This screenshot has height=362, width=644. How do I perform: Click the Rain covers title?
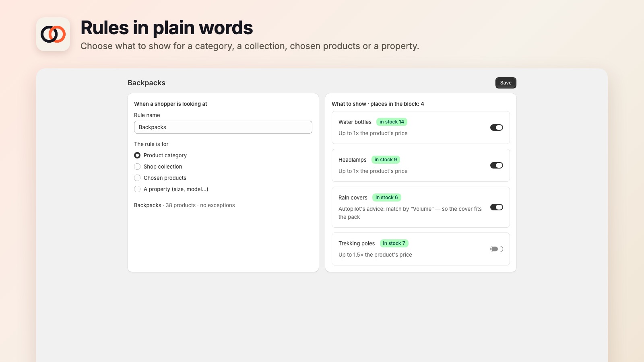[353, 197]
